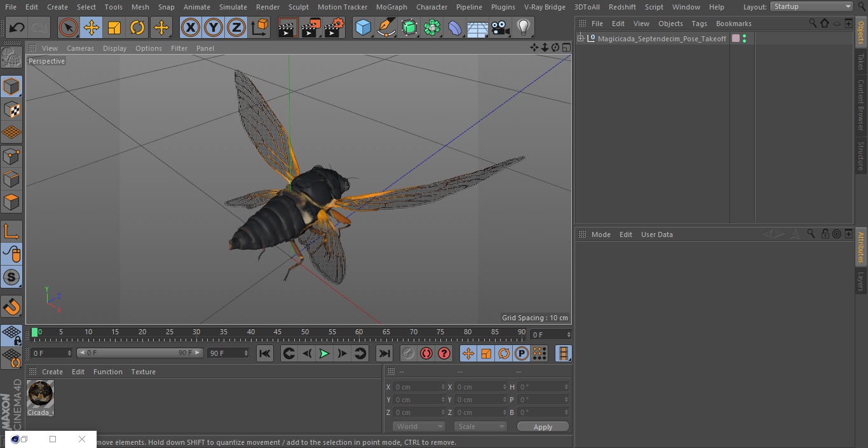The image size is (868, 448).
Task: Add Subdivision Surface generator icon
Action: click(409, 27)
